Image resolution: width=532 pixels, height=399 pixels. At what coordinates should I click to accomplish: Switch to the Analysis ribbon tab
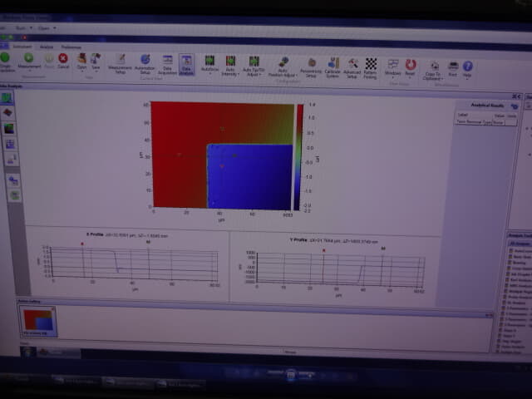[47, 47]
